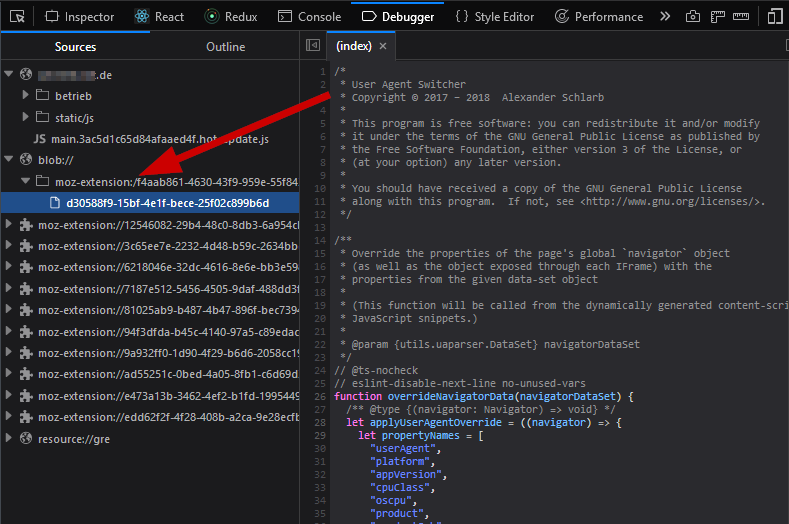Click folder icon of betrieb
This screenshot has height=524, width=789.
[43, 95]
